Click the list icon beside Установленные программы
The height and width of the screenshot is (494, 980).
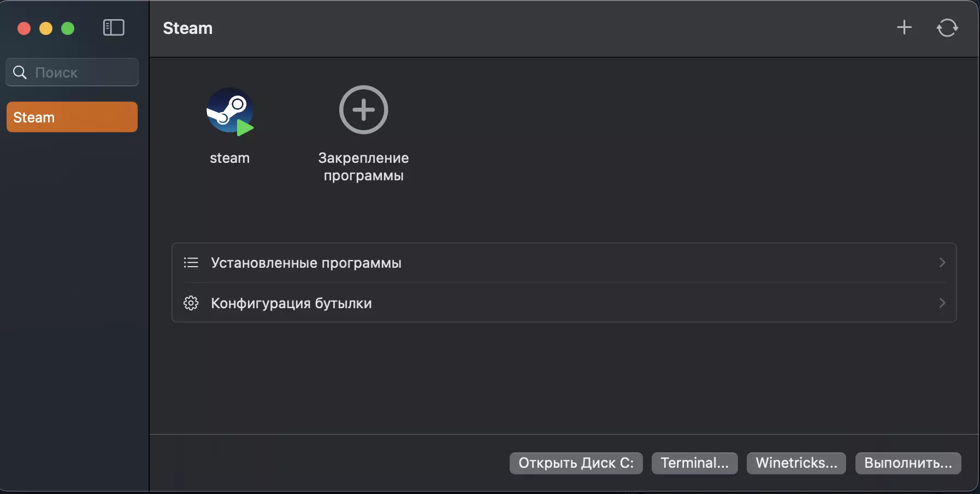coord(191,263)
